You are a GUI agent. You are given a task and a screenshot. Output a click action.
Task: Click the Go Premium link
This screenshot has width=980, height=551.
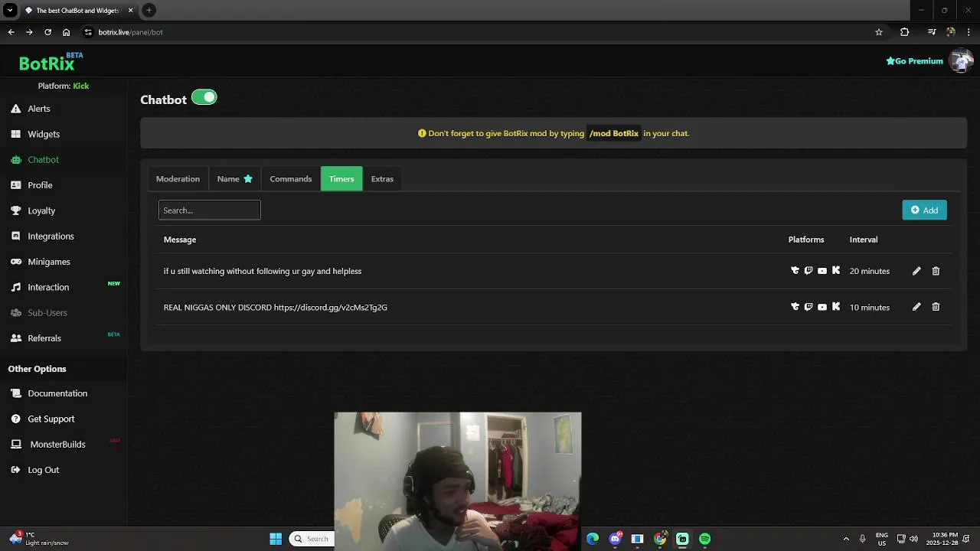pyautogui.click(x=914, y=61)
